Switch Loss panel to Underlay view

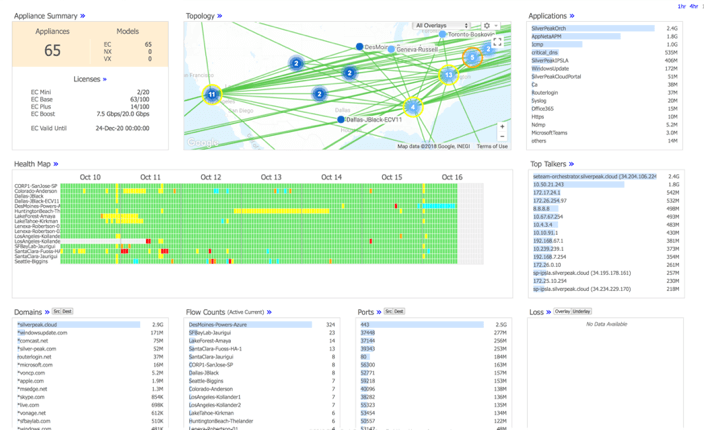pos(581,312)
